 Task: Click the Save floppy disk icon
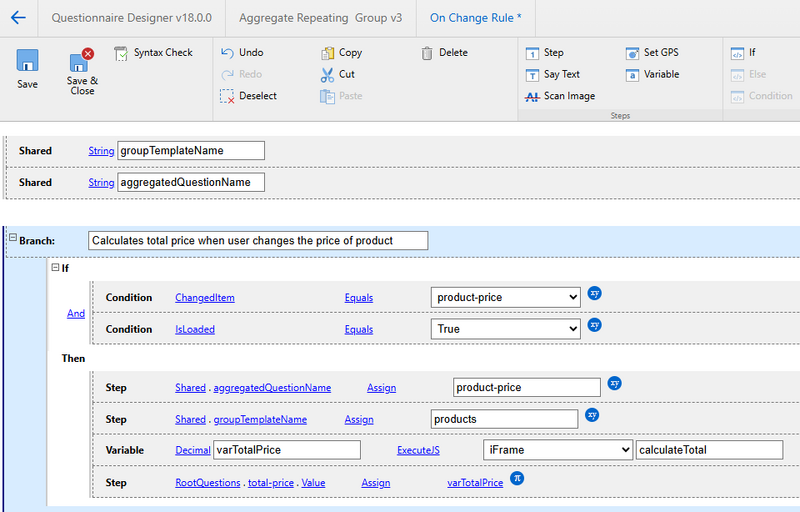pyautogui.click(x=28, y=61)
